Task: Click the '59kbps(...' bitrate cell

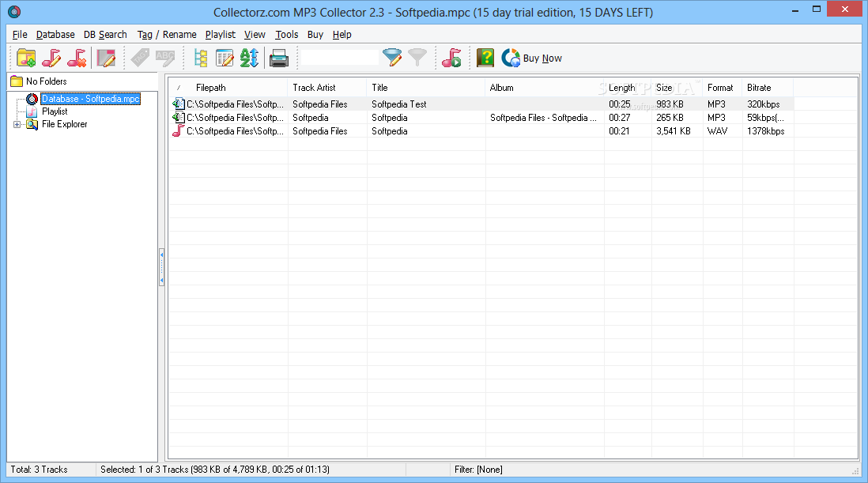Action: pyautogui.click(x=765, y=117)
